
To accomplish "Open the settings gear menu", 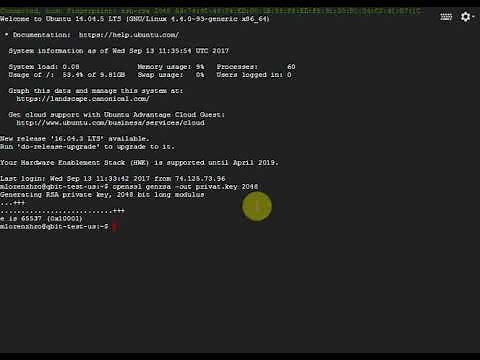I will (467, 17).
